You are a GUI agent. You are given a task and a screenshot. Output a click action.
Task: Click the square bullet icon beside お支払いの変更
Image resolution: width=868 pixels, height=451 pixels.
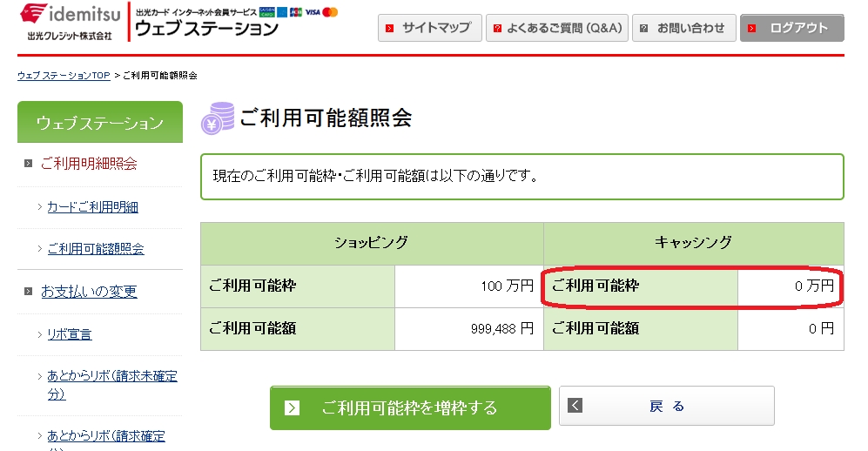29,292
